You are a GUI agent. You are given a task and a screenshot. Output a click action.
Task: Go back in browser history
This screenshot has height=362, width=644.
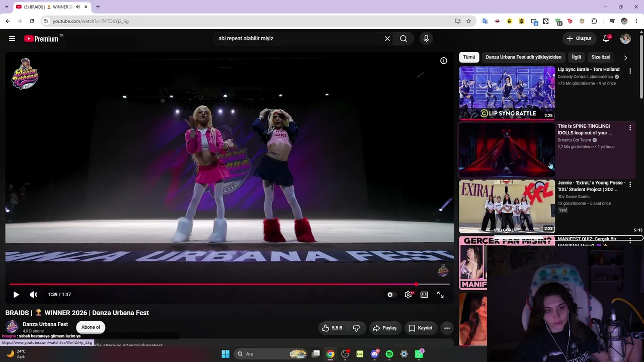click(8, 21)
